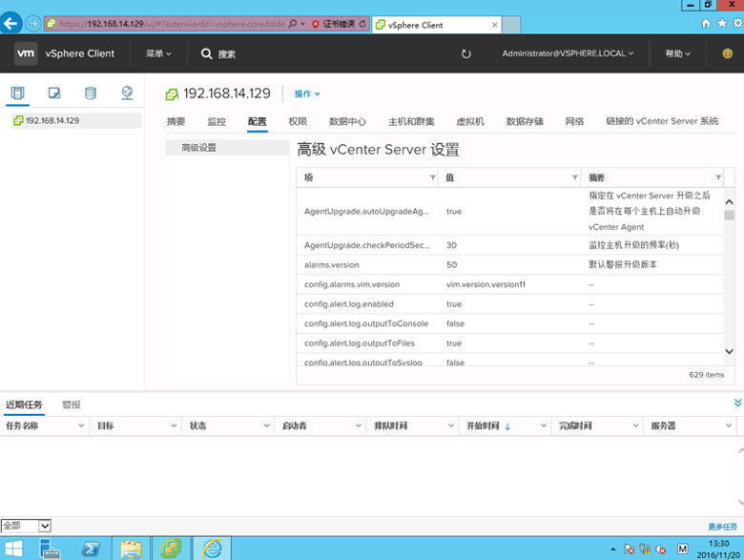Screen dimensions: 744x560
Task: Click the vm logo in header
Action: tap(26, 53)
